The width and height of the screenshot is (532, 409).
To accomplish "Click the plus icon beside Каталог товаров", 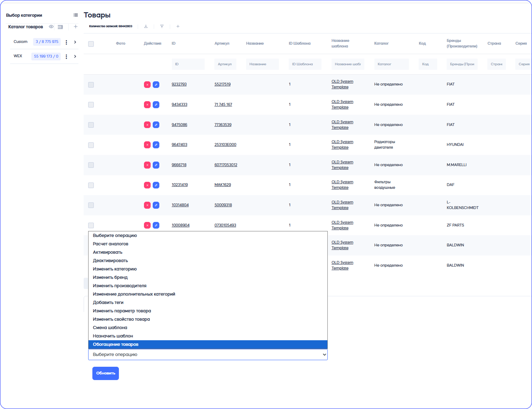I will 76,27.
